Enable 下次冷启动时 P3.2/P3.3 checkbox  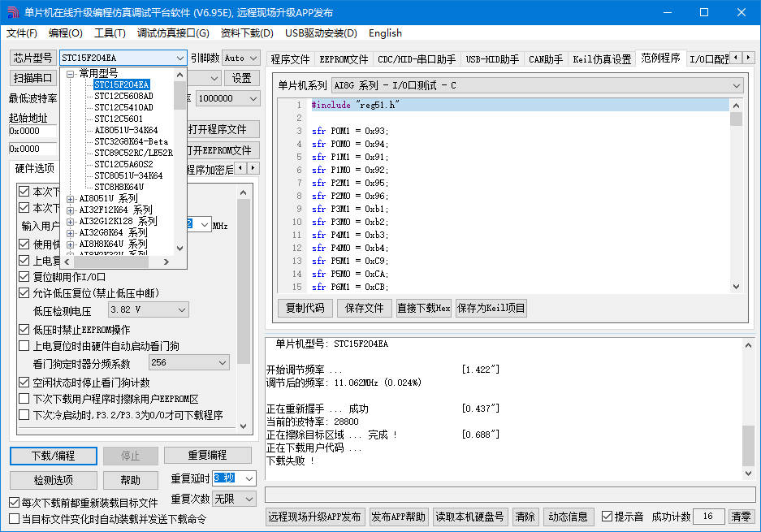(x=24, y=415)
